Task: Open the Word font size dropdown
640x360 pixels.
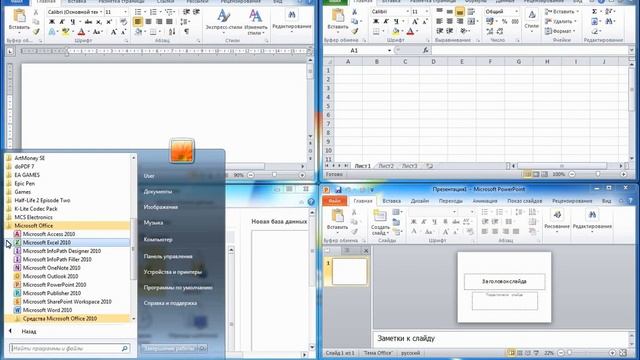Action: click(x=125, y=12)
